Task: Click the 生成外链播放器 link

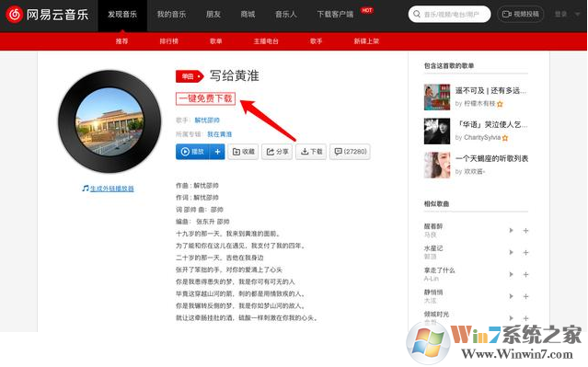Action: 111,189
